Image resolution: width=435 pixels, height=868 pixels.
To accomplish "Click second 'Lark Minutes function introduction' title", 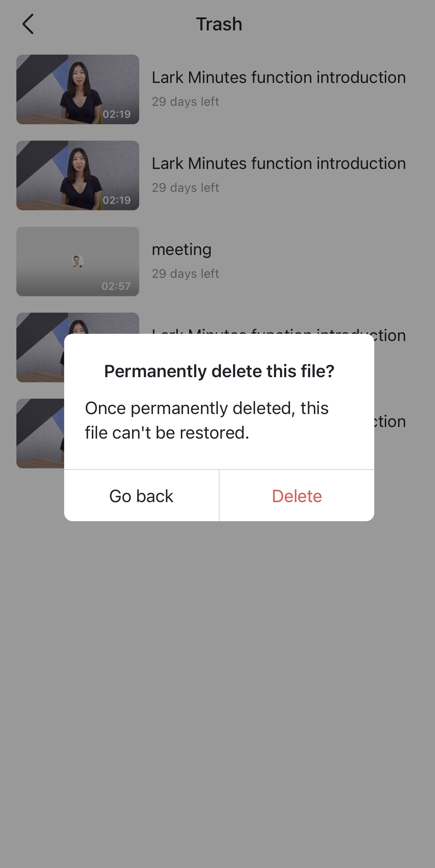I will 279,163.
